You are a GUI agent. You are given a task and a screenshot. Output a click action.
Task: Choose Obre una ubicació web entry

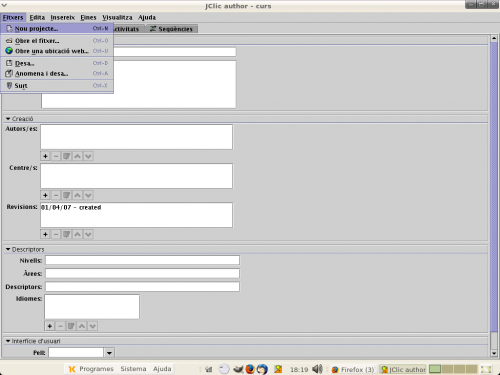(x=57, y=51)
